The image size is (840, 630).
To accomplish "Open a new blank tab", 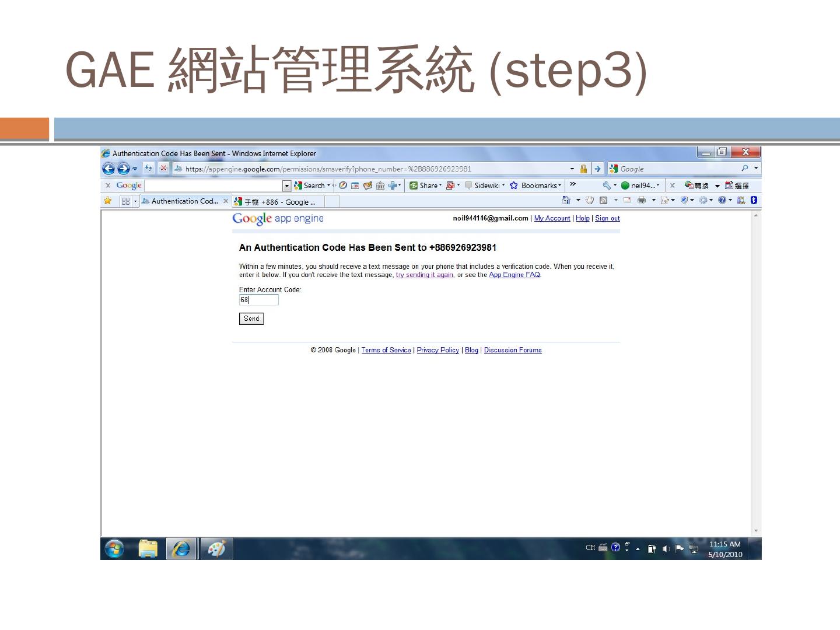I will click(x=332, y=202).
